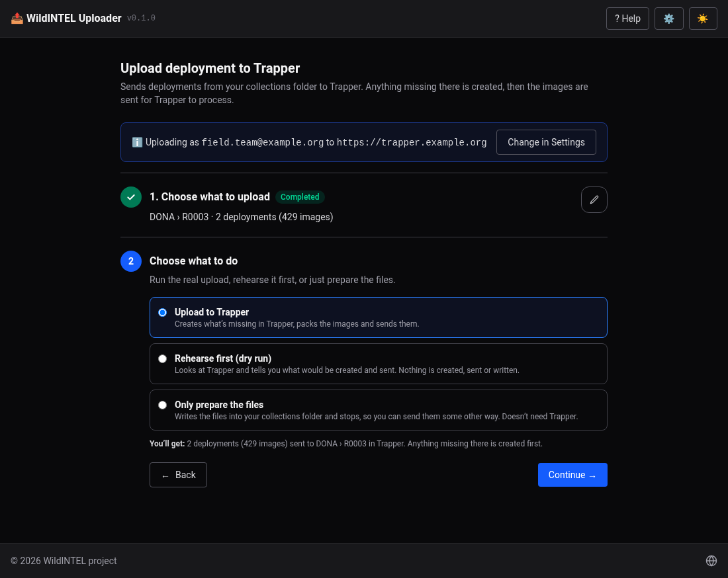Image resolution: width=728 pixels, height=578 pixels.
Task: Open settings via the gear icon
Action: pos(668,19)
